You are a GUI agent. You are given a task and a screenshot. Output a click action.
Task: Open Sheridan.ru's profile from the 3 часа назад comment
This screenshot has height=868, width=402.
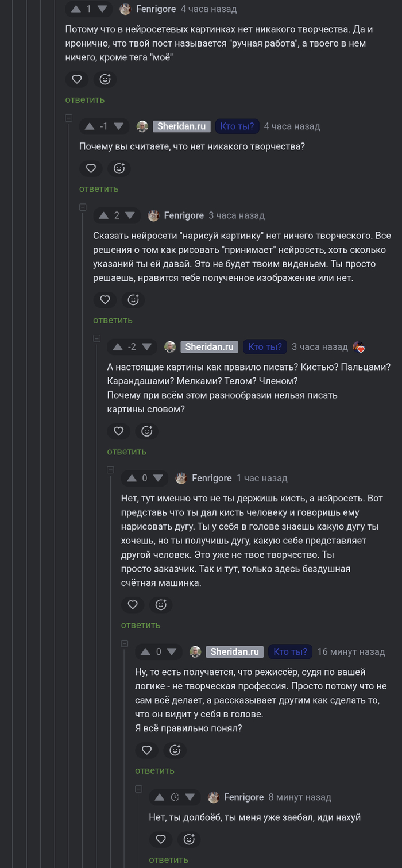pos(209,347)
